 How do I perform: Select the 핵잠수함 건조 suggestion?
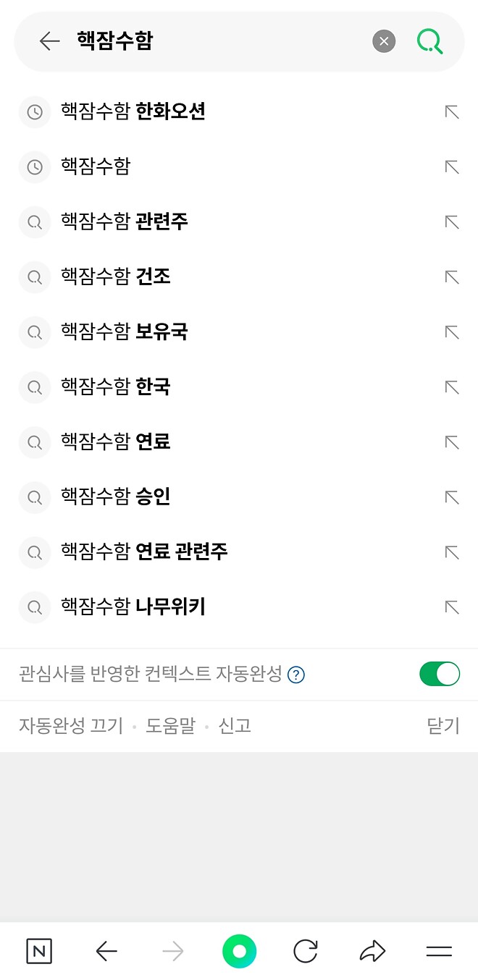click(116, 277)
